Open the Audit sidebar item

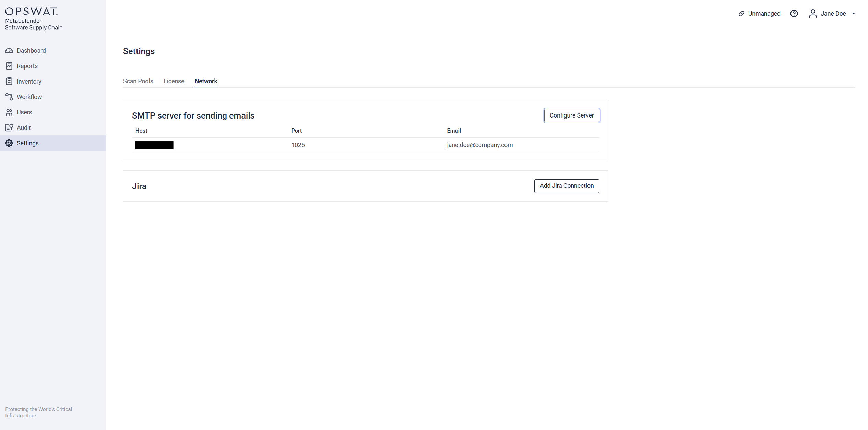pyautogui.click(x=53, y=128)
